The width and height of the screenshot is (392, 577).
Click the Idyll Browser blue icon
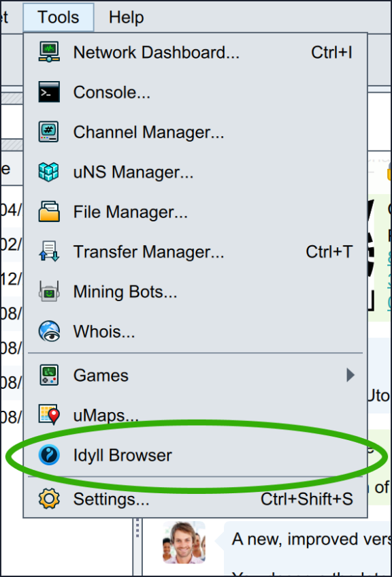tap(49, 455)
